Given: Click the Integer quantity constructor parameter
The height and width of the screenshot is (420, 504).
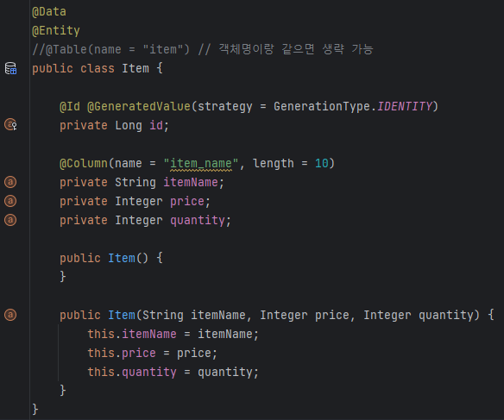Looking at the screenshot, I should tap(419, 315).
